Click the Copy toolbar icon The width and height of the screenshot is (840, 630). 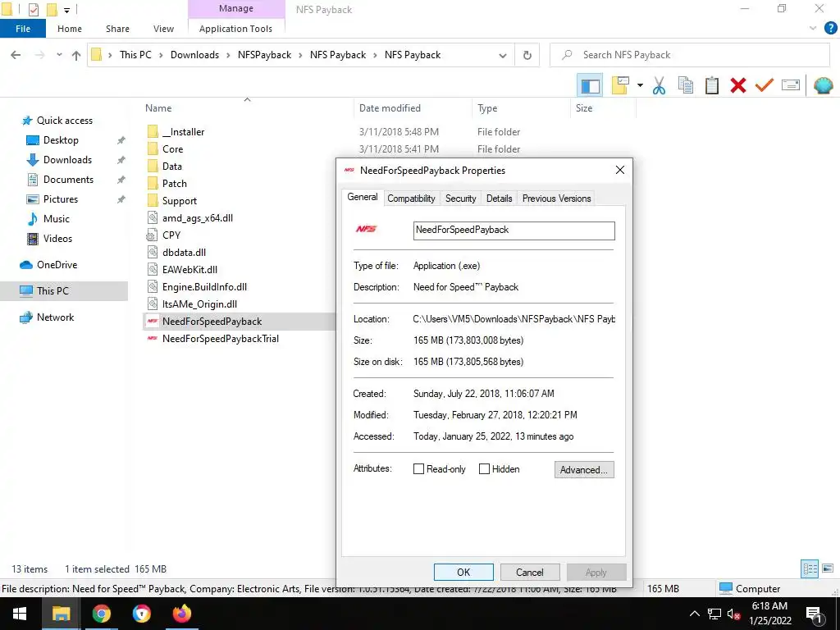[686, 85]
